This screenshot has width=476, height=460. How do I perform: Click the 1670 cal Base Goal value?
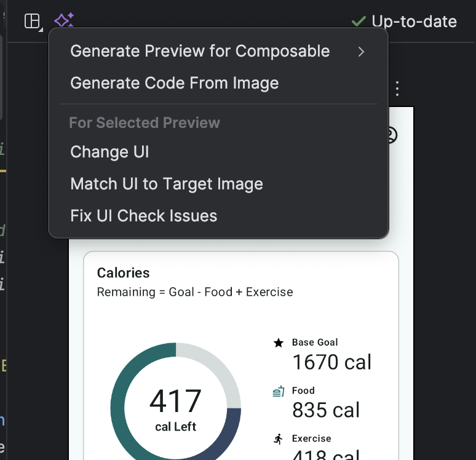(x=332, y=362)
